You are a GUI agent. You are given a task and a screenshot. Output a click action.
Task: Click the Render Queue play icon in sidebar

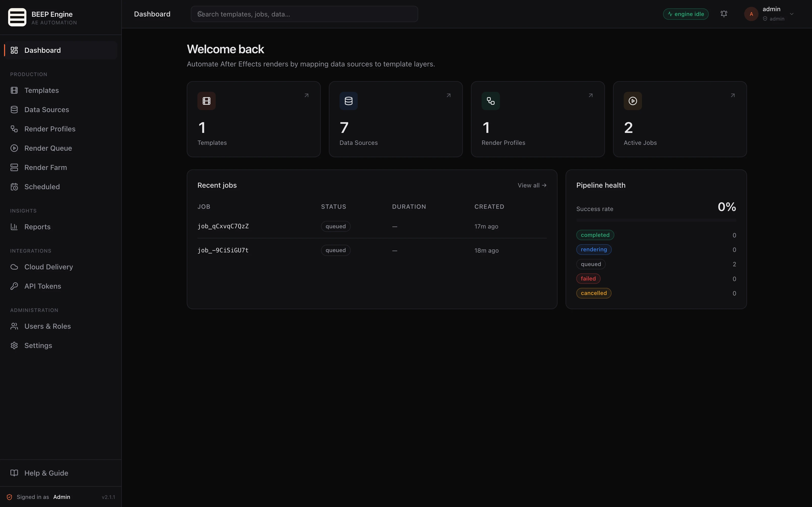point(14,148)
